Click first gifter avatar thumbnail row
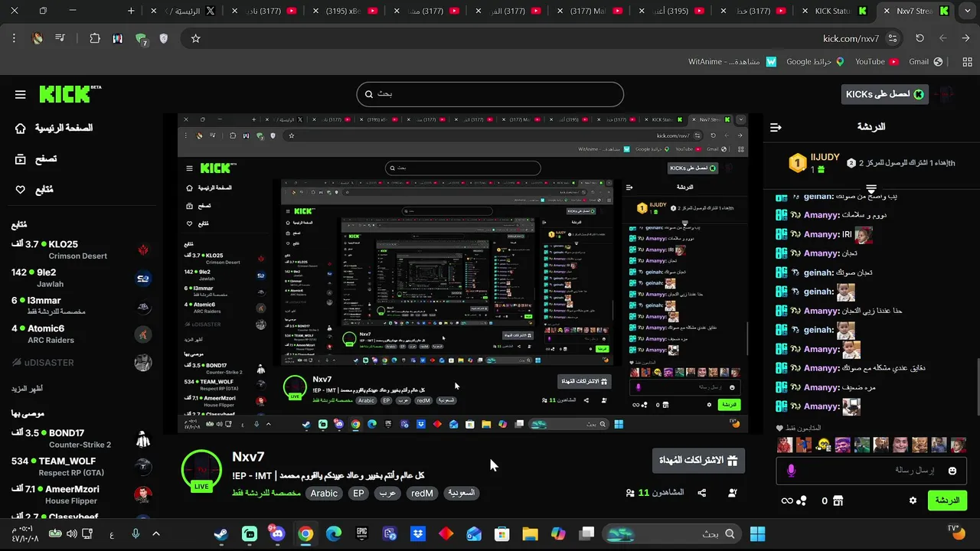 click(785, 445)
